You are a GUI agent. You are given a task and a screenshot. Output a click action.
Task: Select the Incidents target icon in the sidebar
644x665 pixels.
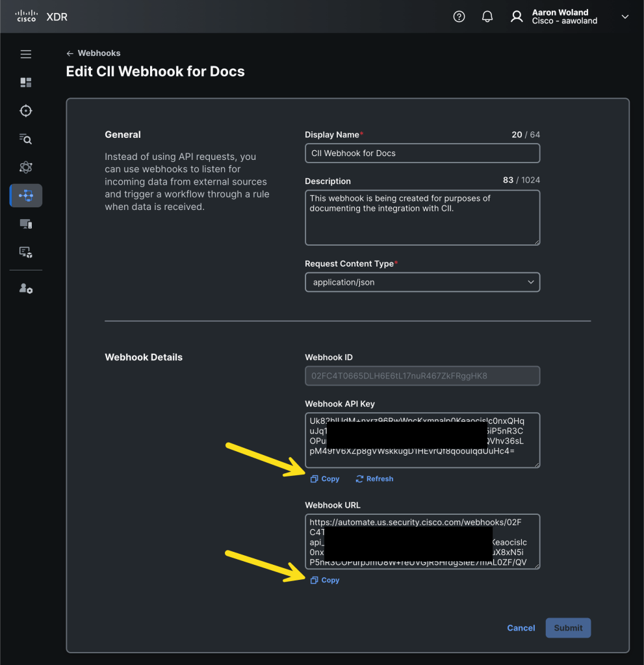click(25, 111)
